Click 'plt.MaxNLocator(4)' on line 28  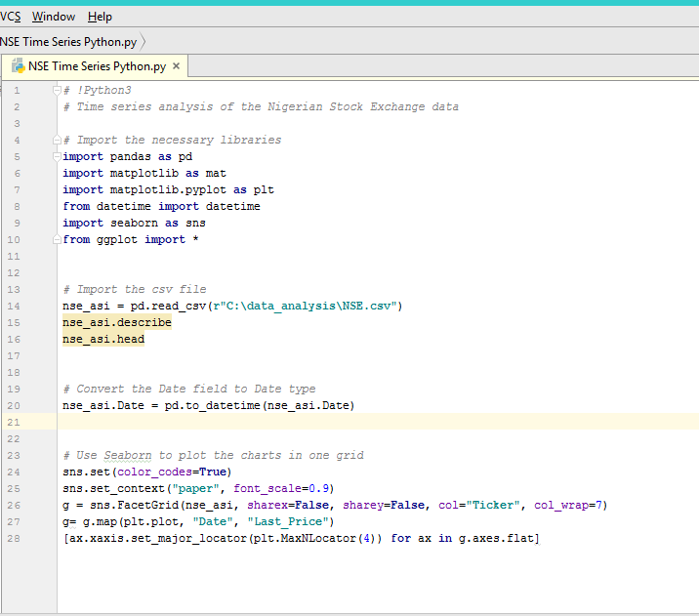pyautogui.click(x=313, y=539)
